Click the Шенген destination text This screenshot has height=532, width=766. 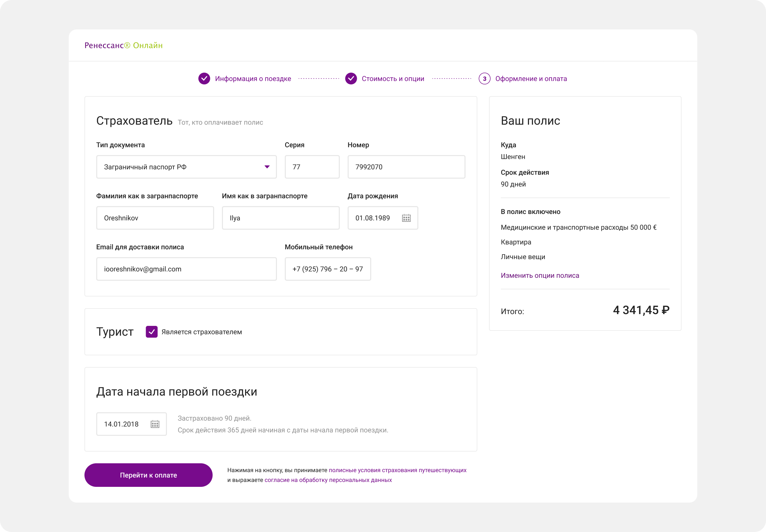[x=513, y=157]
